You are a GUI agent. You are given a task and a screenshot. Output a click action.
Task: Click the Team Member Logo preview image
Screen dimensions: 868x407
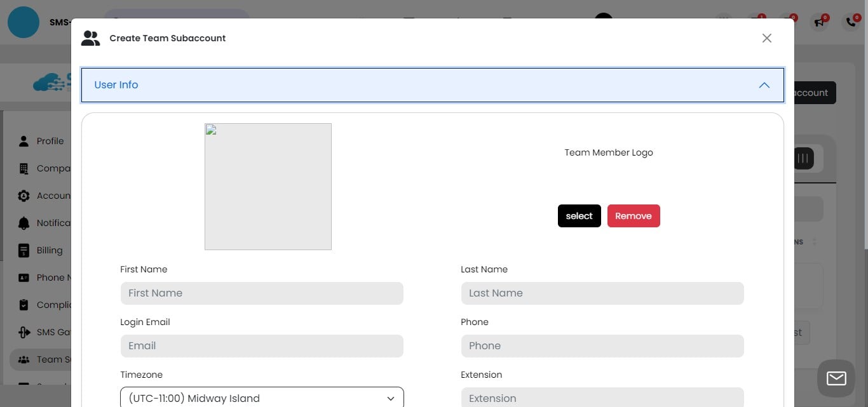[x=268, y=186]
